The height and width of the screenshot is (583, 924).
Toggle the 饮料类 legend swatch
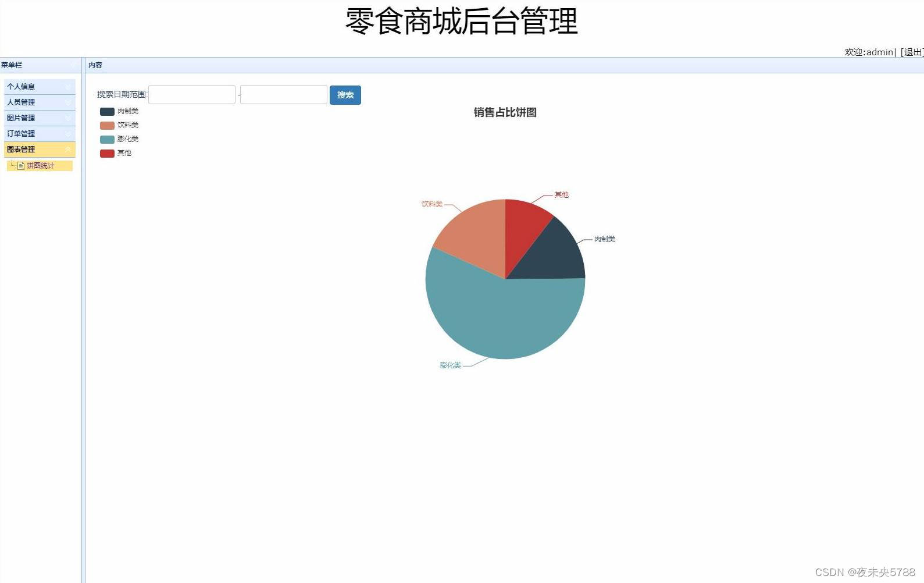click(x=107, y=125)
